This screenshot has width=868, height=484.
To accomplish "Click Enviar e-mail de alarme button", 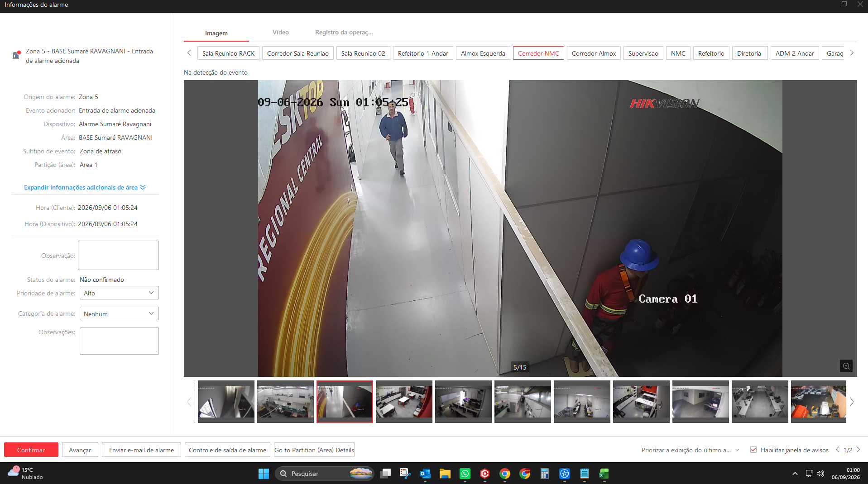I will (x=141, y=450).
